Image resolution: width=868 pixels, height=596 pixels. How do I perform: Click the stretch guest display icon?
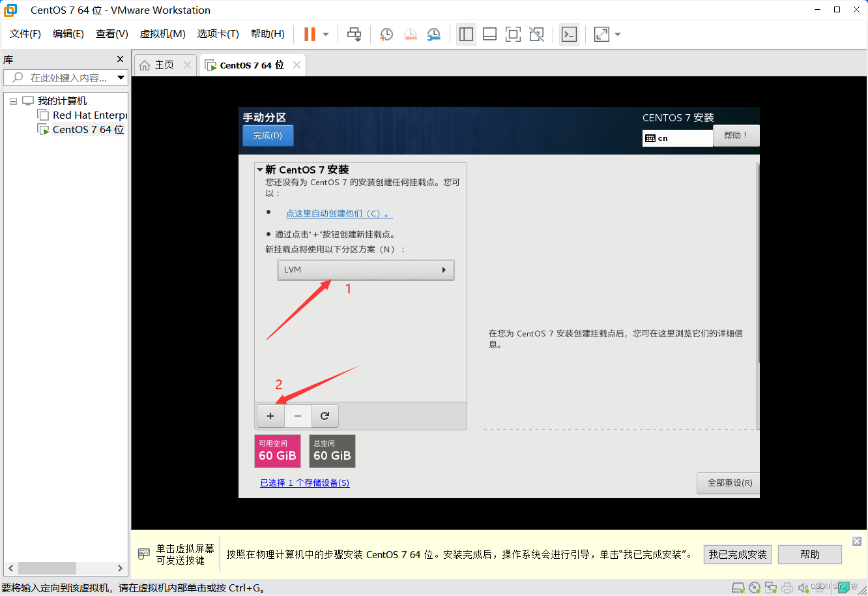[601, 35]
